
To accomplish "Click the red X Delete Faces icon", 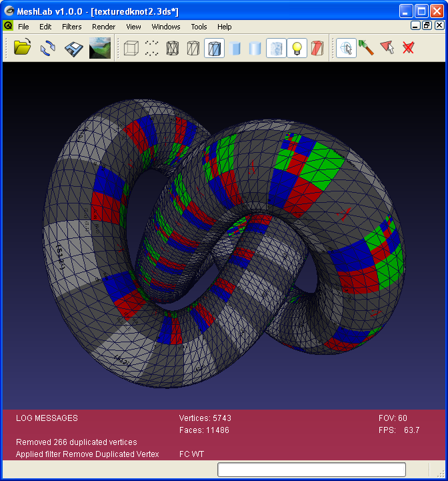I will point(408,48).
